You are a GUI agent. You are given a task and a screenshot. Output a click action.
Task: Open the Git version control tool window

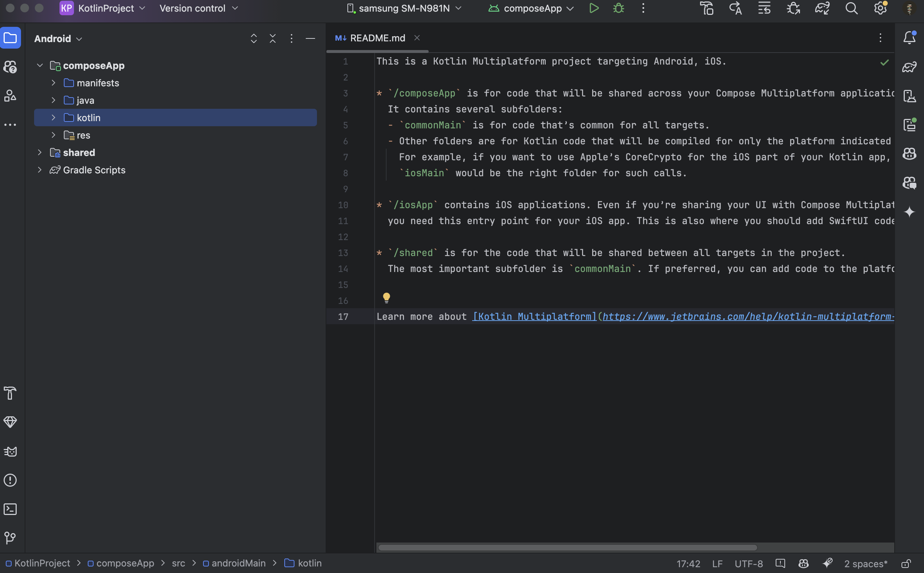tap(10, 537)
